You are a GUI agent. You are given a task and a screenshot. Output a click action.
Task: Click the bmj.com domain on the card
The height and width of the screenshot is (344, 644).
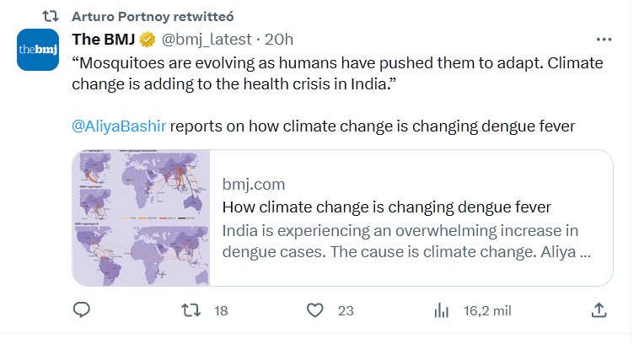(x=254, y=185)
